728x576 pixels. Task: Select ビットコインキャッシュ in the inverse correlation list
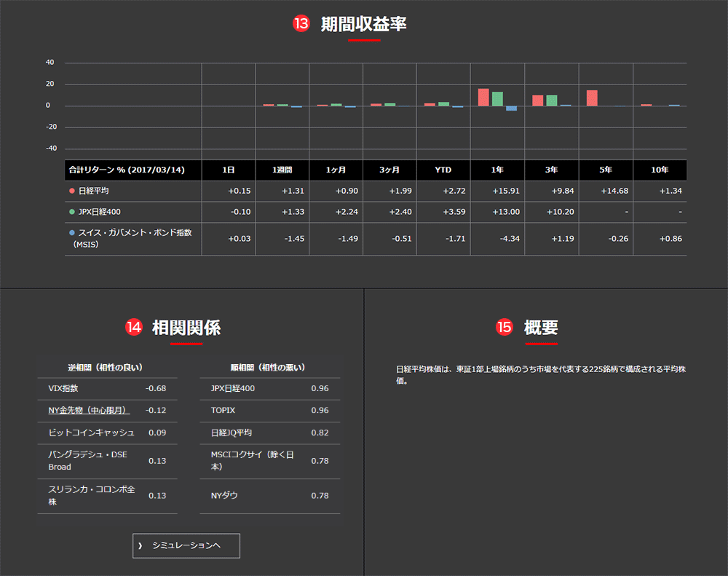[91, 433]
